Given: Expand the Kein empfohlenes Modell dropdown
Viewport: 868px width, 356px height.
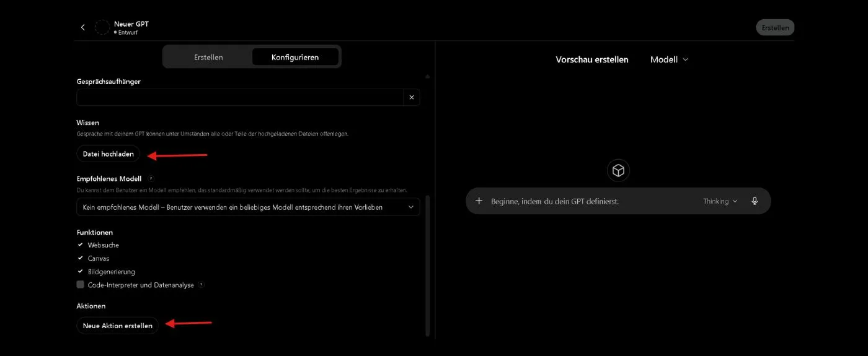Looking at the screenshot, I should 248,207.
